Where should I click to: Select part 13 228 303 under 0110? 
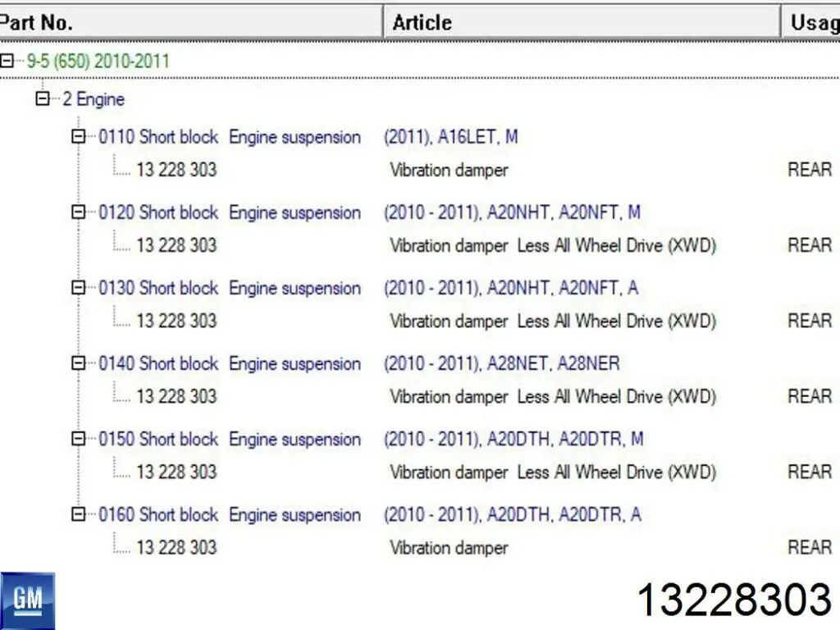[177, 170]
